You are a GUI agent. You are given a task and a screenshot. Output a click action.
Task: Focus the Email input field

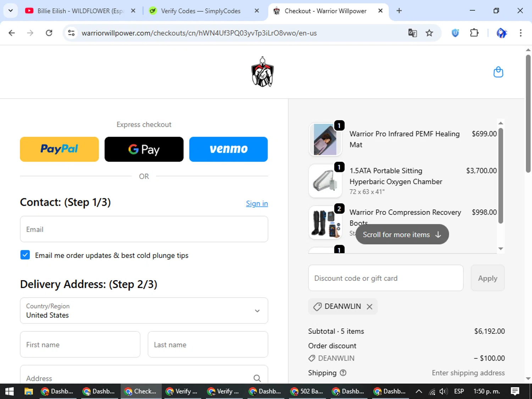[x=144, y=229]
